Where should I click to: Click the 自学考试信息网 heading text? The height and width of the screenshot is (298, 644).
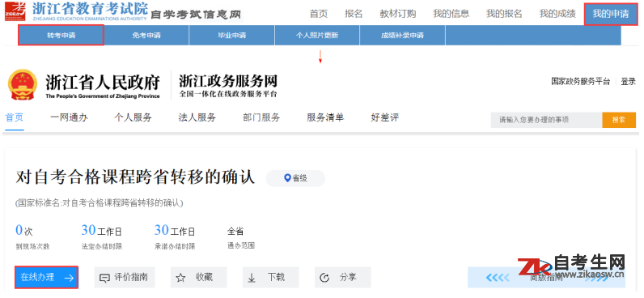click(196, 15)
